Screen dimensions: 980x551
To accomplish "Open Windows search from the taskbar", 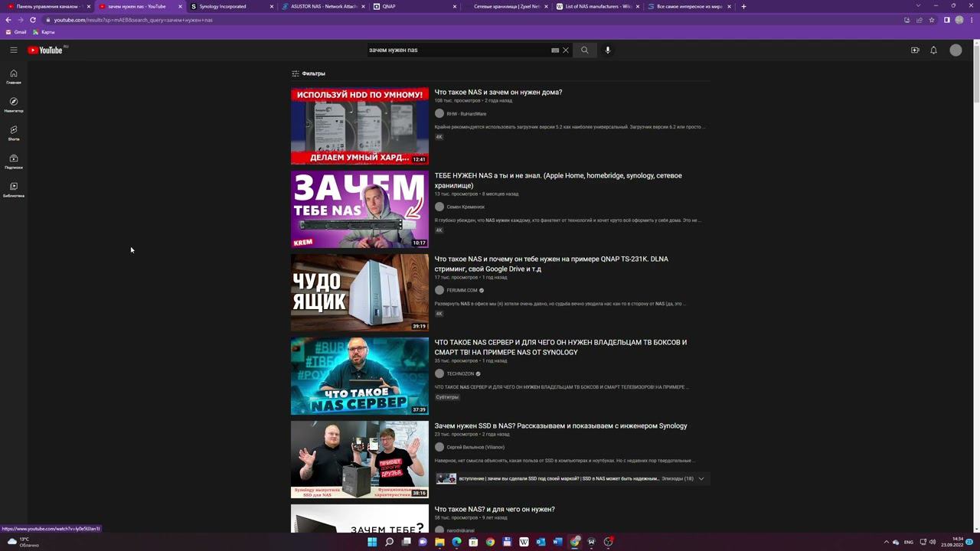I will [x=389, y=542].
